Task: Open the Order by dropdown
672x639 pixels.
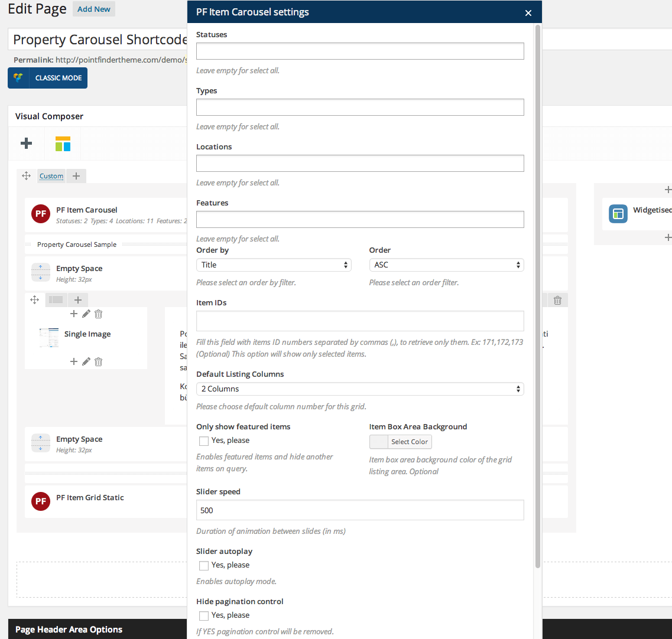Action: click(x=274, y=265)
